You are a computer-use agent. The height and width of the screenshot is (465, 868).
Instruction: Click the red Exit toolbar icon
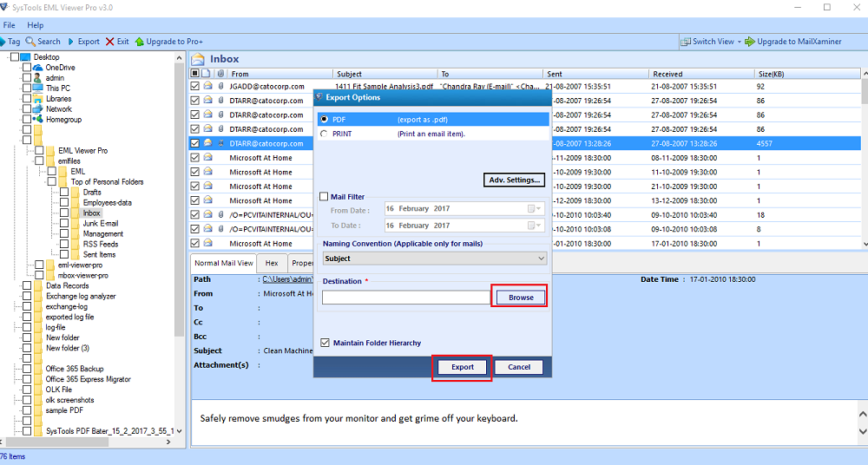coord(109,42)
